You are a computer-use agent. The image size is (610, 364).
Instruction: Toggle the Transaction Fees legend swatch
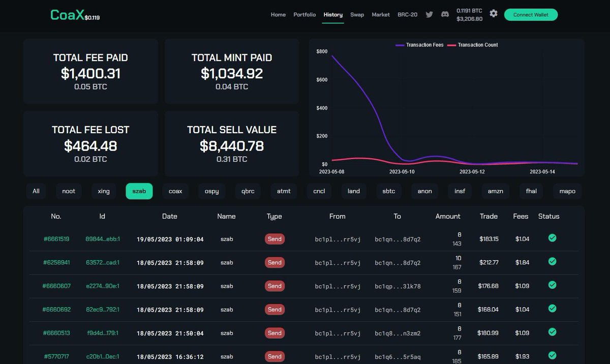click(400, 45)
